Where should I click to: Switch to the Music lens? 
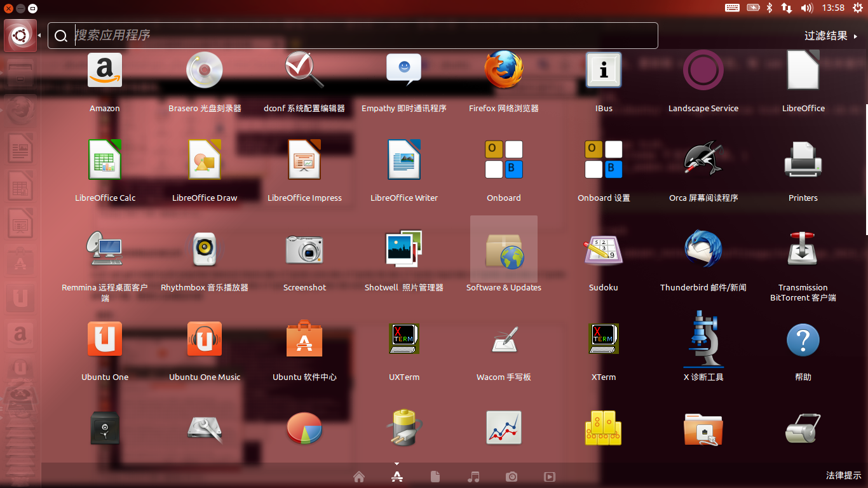473,477
